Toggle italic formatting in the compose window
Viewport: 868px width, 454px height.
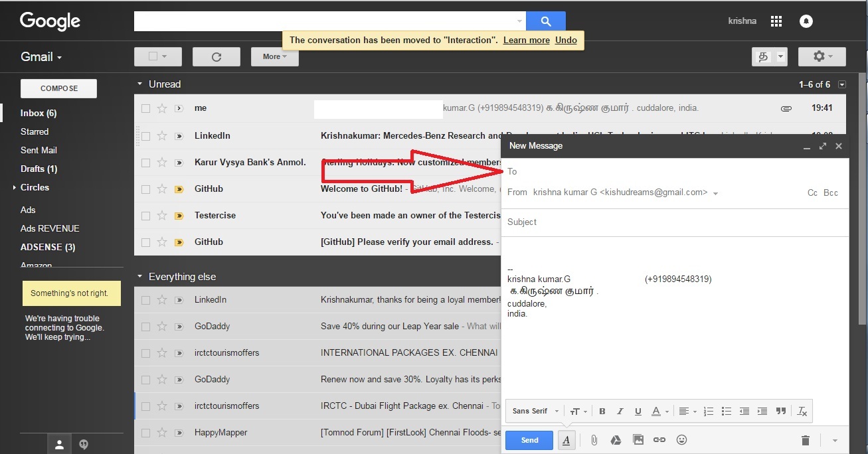point(620,411)
